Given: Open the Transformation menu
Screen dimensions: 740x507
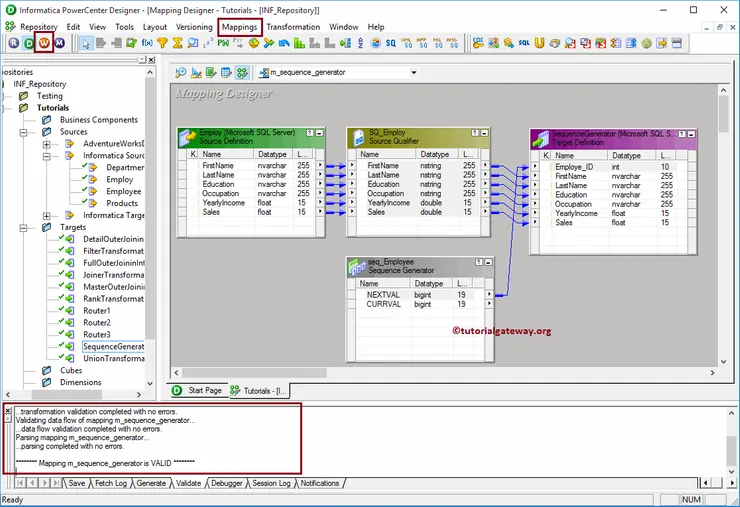Looking at the screenshot, I should pyautogui.click(x=293, y=27).
